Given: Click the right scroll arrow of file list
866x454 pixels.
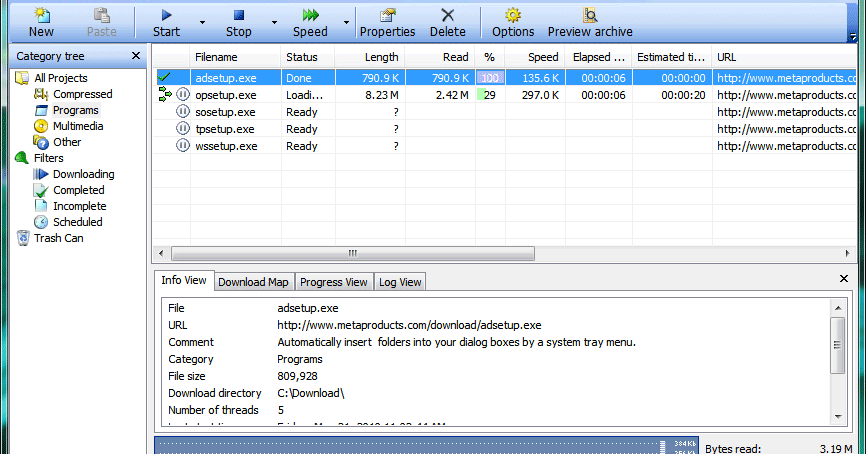Looking at the screenshot, I should point(848,254).
